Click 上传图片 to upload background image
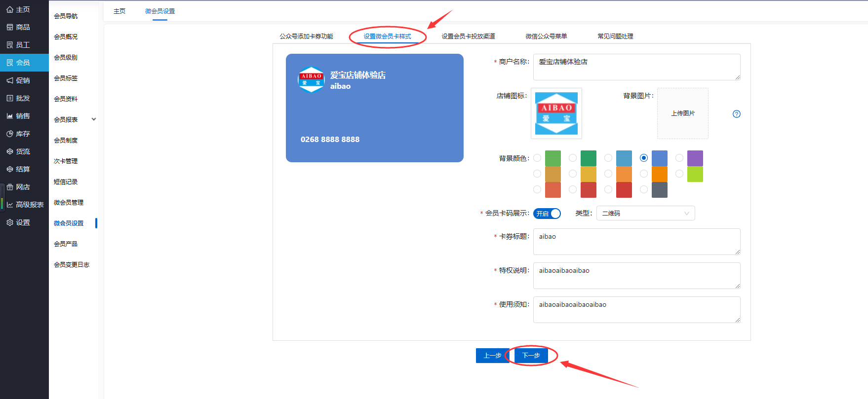Viewport: 868px width, 399px height. [683, 113]
